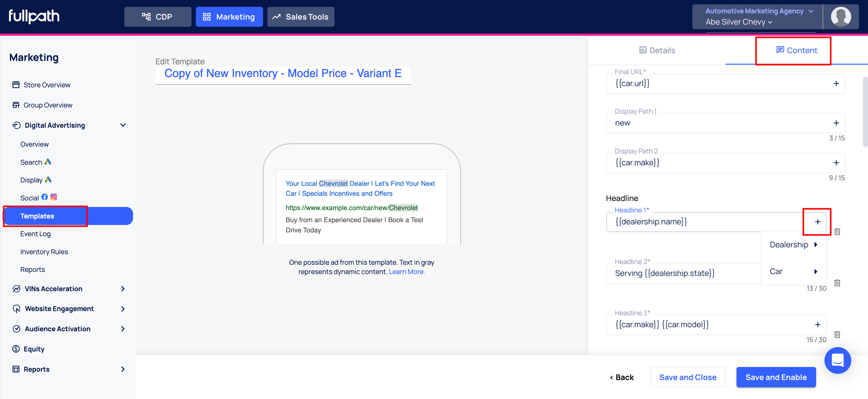The width and height of the screenshot is (868, 399).
Task: Delete Headline 1 with trash icon
Action: 837,232
